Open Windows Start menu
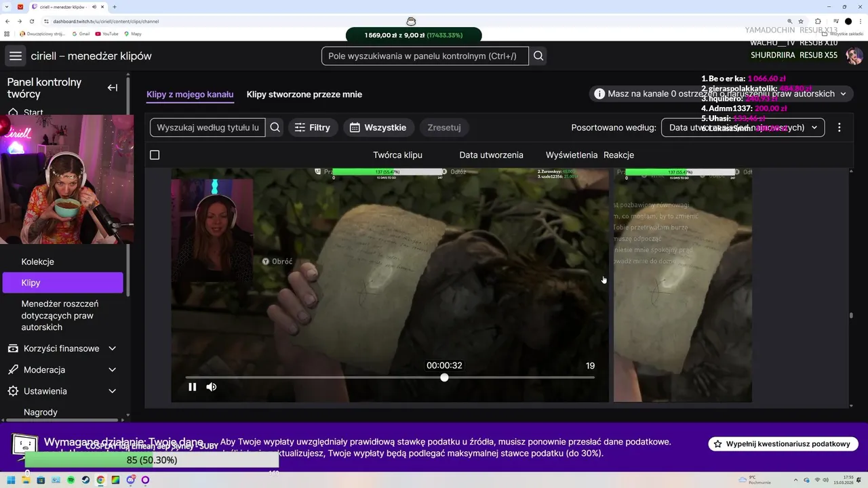 coord(12,480)
